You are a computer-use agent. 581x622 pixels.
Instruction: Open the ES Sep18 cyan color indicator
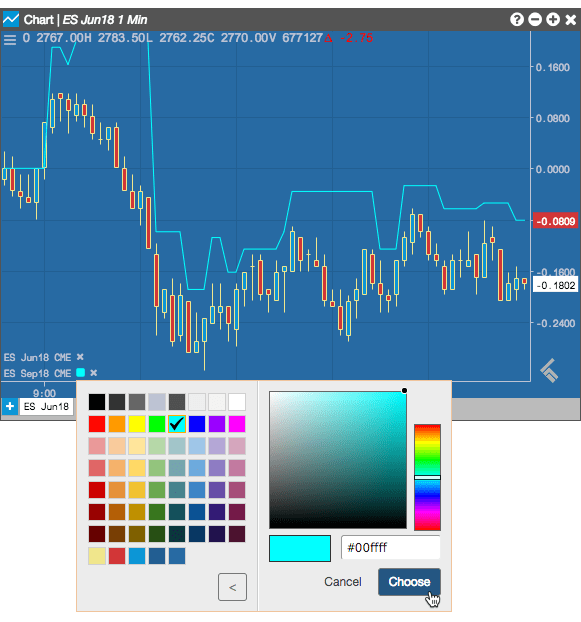coord(81,372)
